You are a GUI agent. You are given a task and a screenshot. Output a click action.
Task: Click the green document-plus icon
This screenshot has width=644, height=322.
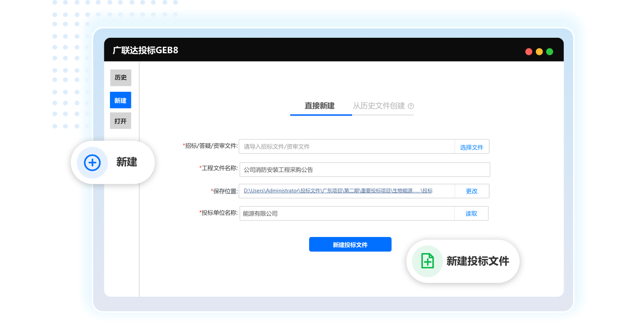click(427, 261)
